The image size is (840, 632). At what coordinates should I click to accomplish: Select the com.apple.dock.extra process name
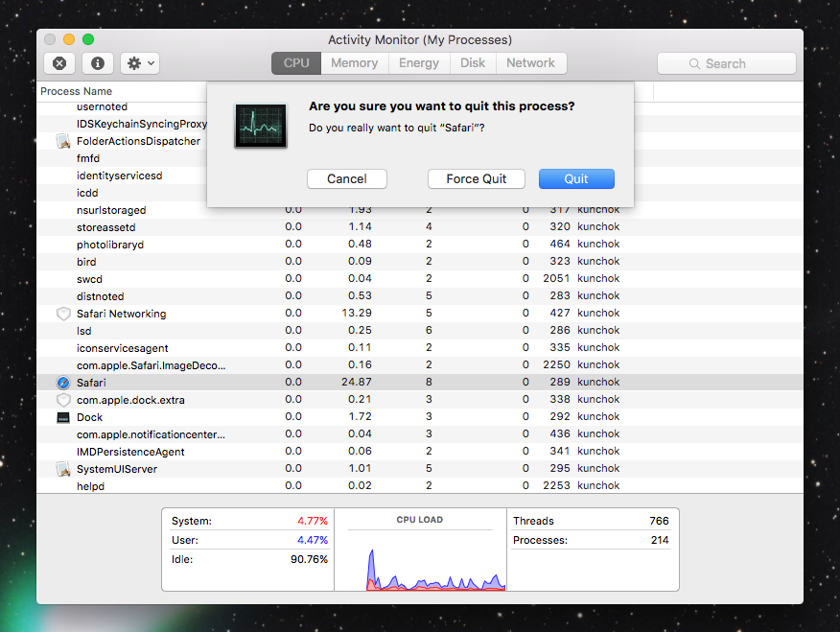click(130, 400)
